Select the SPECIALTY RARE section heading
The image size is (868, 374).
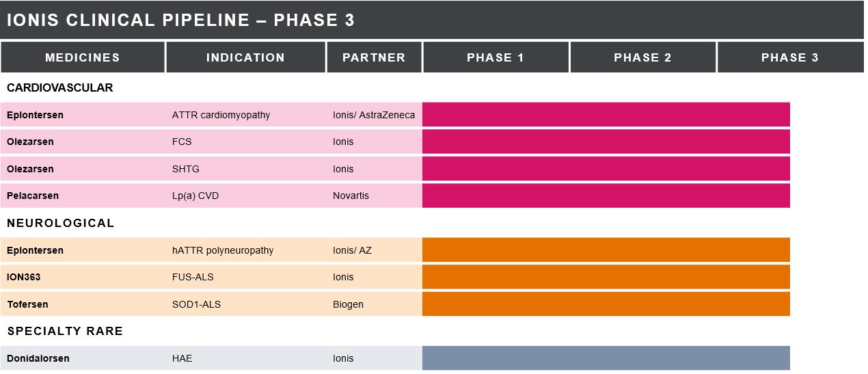(65, 331)
